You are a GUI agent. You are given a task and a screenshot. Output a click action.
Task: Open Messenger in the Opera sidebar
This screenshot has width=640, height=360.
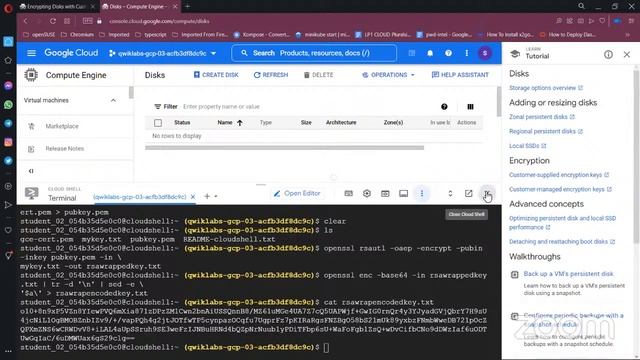click(8, 86)
